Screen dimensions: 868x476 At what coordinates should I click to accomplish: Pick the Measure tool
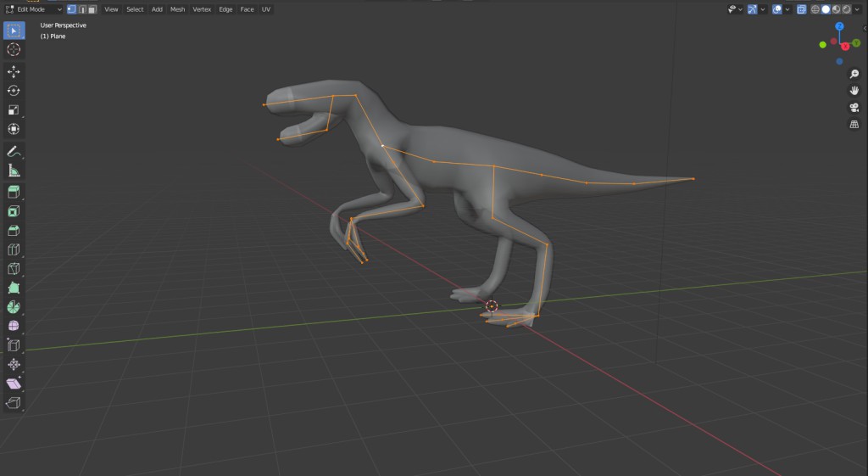coord(14,171)
